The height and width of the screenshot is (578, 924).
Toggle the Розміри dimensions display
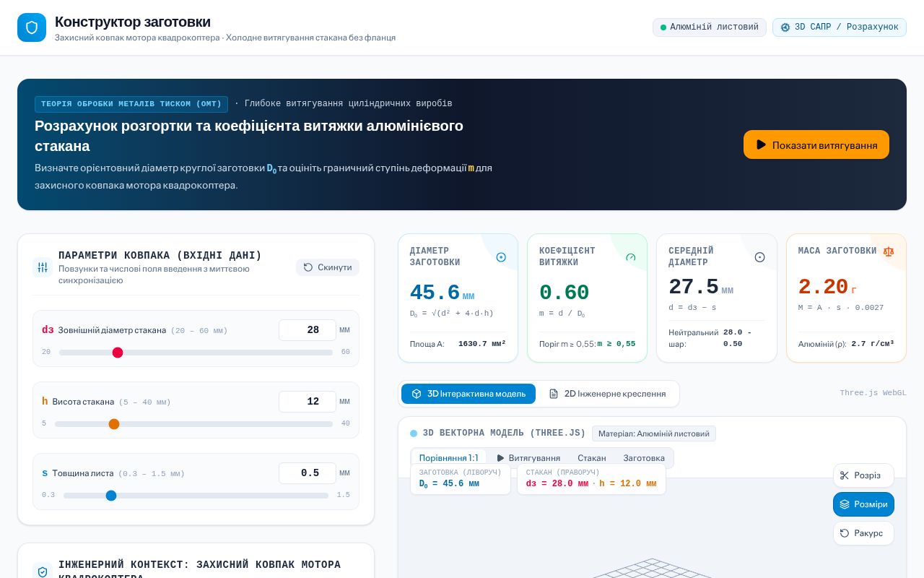pos(863,504)
